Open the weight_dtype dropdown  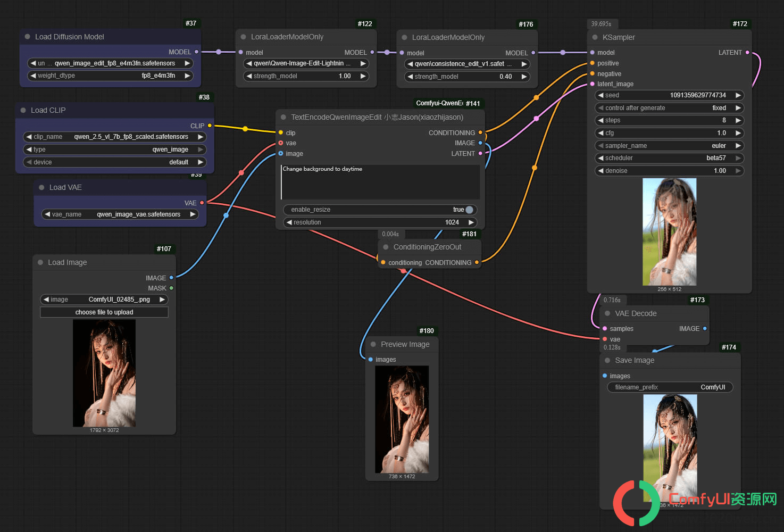coord(110,76)
